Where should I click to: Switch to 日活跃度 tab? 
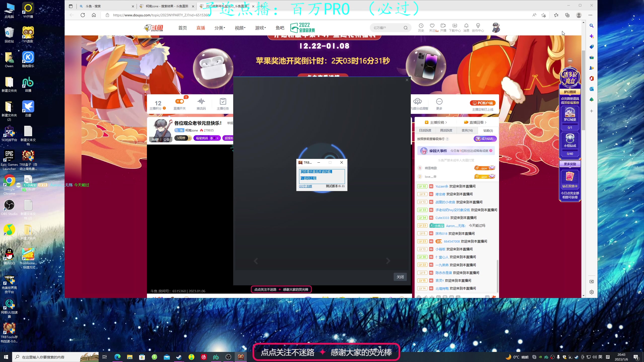[425, 130]
